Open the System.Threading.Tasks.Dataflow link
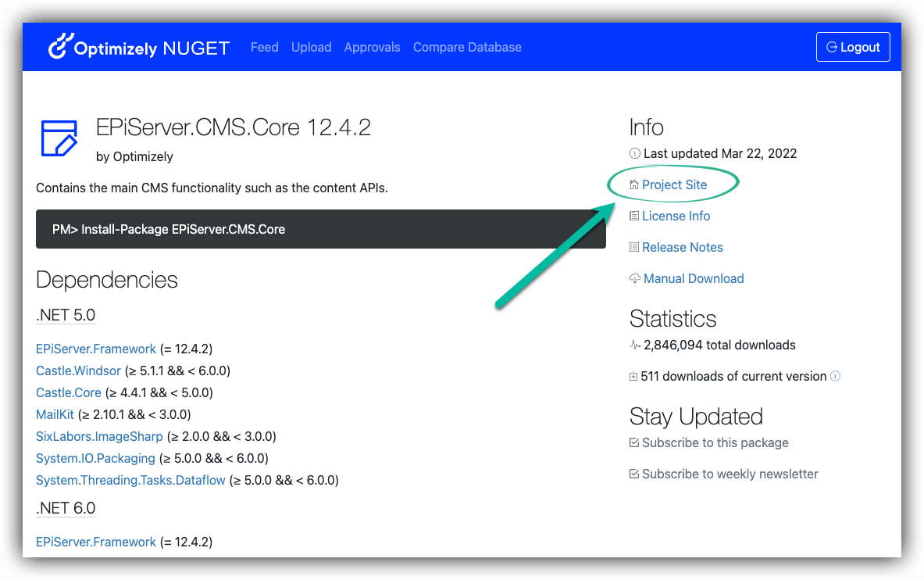The height and width of the screenshot is (580, 924). point(130,480)
